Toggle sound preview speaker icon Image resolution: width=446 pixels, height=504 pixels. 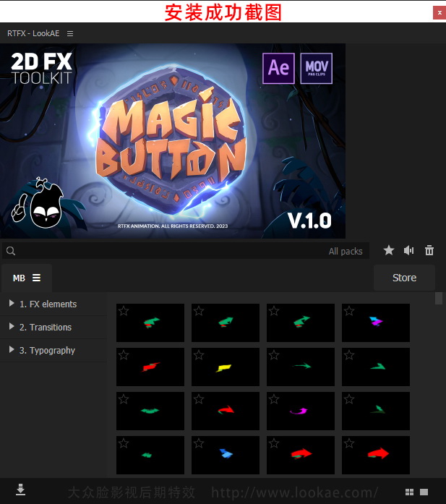(408, 250)
